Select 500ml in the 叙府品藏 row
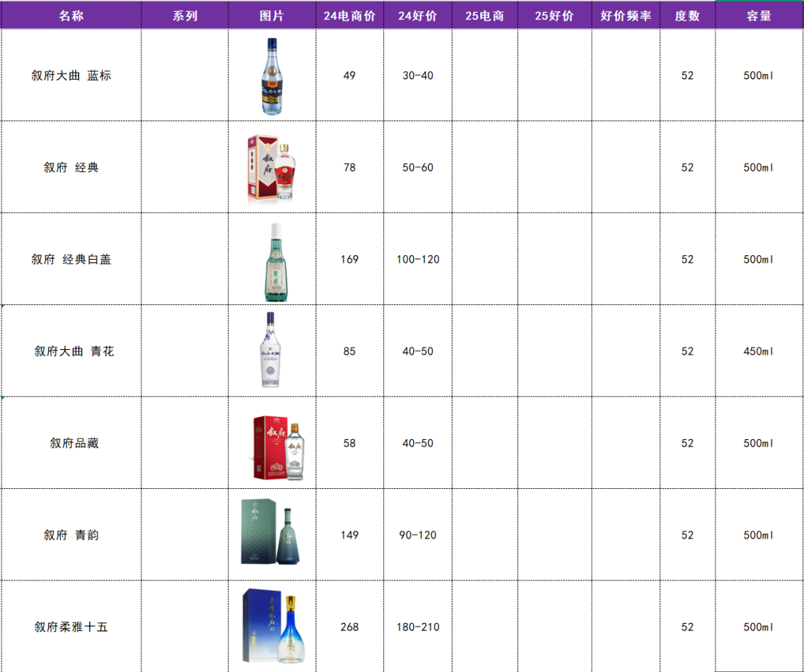804x672 pixels. (759, 443)
